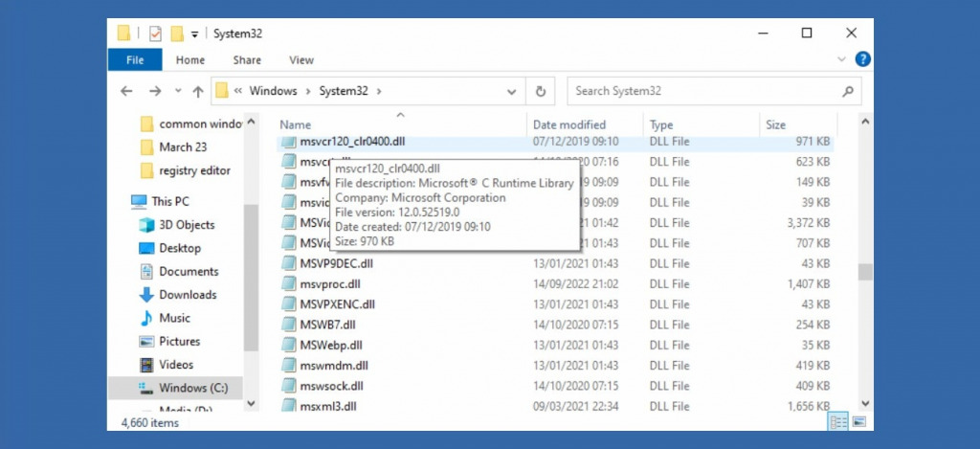This screenshot has height=449, width=980.
Task: Switch to the View ribbon tab
Action: coord(301,60)
